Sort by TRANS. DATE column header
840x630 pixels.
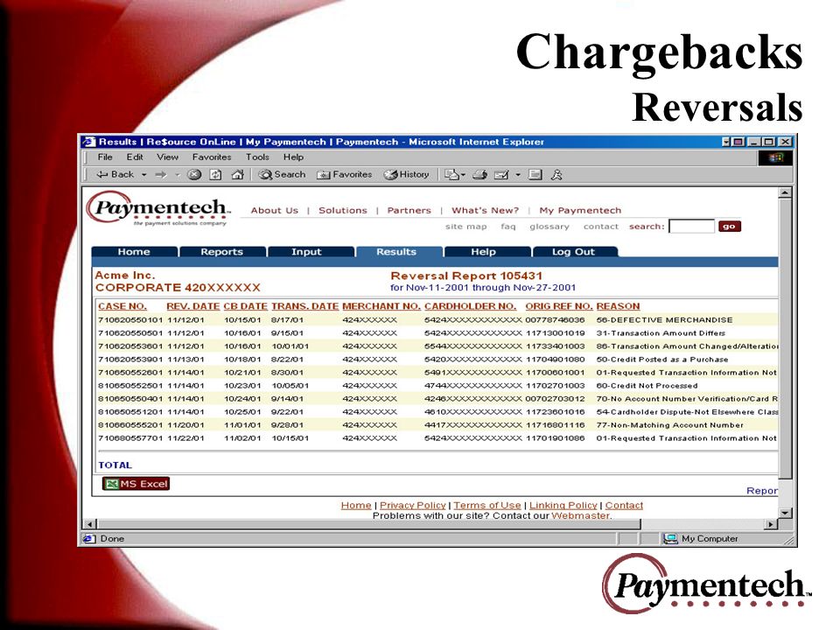click(304, 306)
